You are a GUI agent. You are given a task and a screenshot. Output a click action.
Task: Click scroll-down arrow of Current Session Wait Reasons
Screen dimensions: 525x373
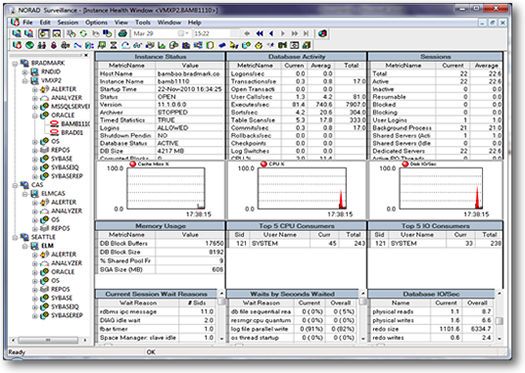point(221,339)
